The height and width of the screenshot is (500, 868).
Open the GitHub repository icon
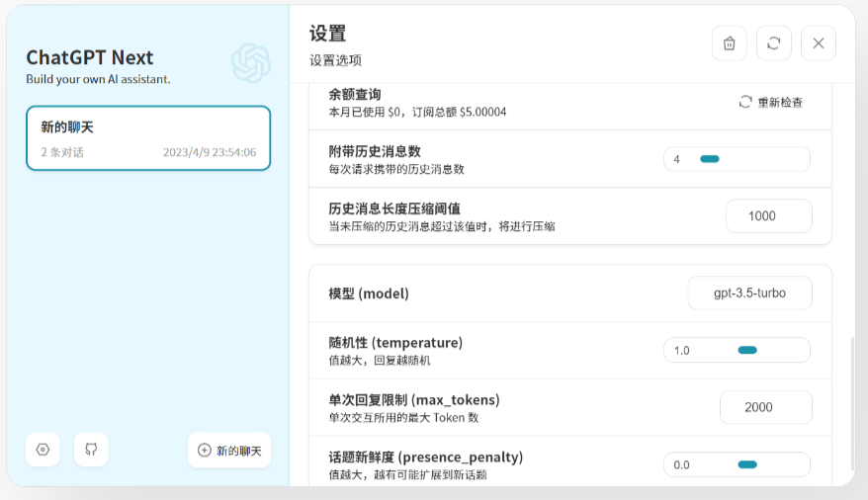(91, 450)
